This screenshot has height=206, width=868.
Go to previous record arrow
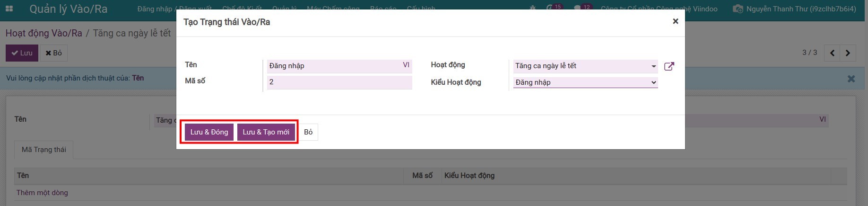tap(832, 53)
